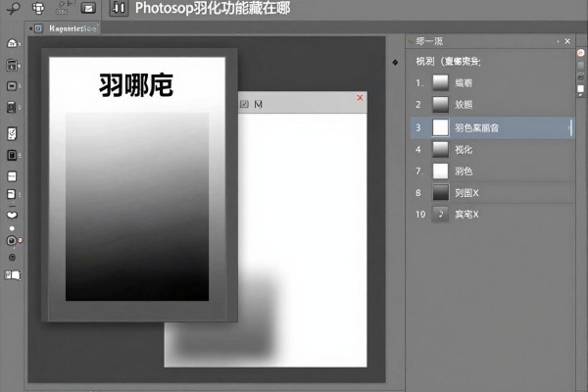The image size is (588, 392).
Task: Click the black-to-white gradient rectangle on canvas
Action: (x=137, y=207)
